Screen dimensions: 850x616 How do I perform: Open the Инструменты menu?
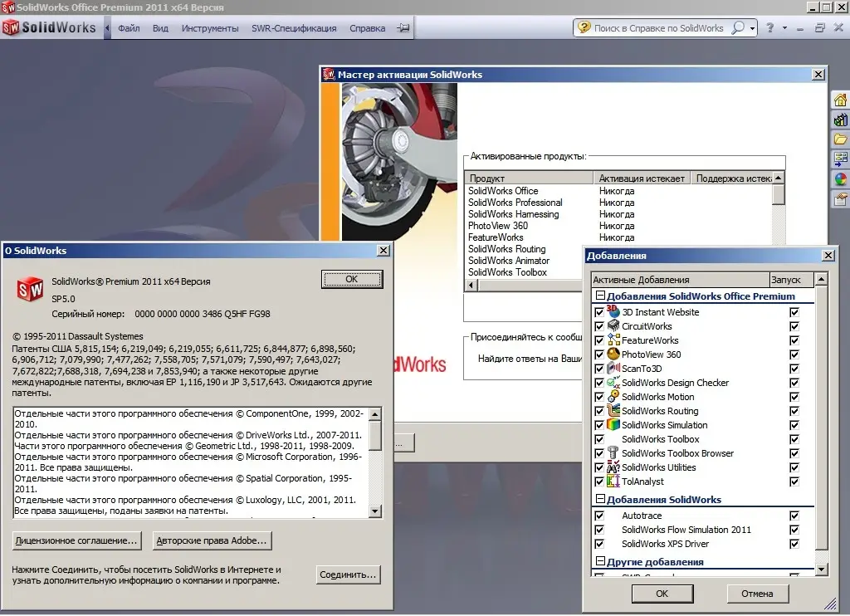click(x=210, y=28)
